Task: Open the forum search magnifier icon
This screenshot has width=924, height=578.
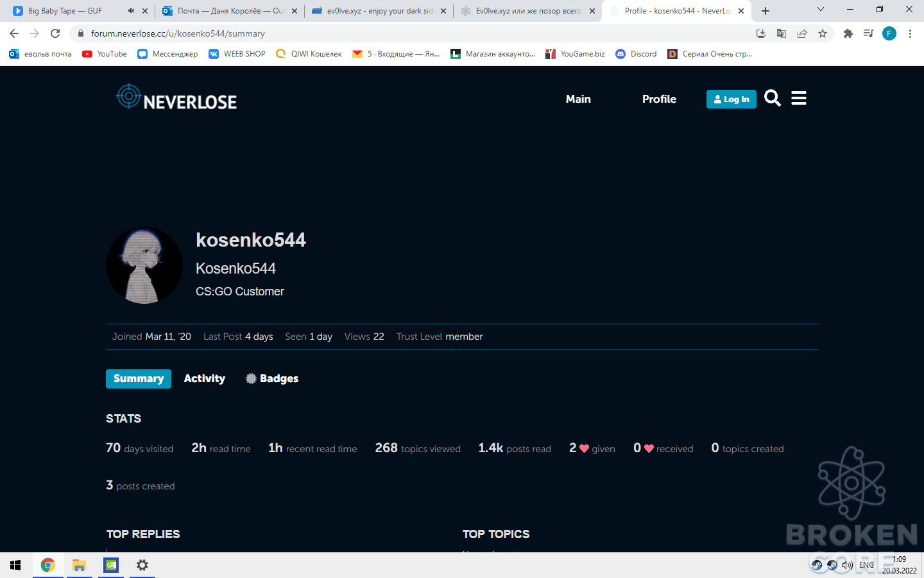Action: coord(773,98)
